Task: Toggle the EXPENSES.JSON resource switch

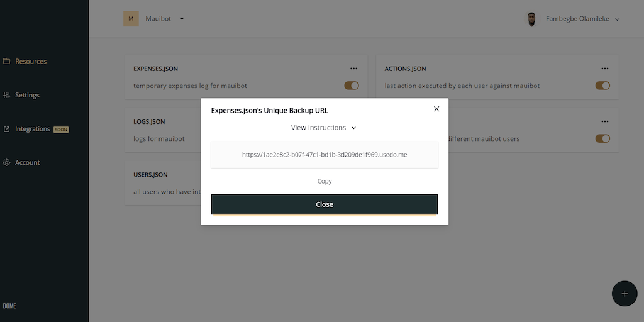Action: point(352,86)
